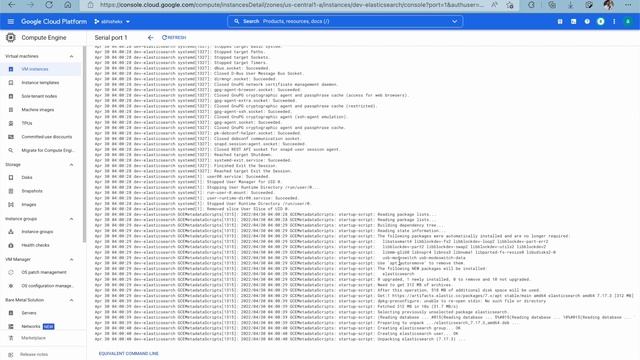Open Release notes link
This screenshot has height=360, width=640.
click(34, 354)
